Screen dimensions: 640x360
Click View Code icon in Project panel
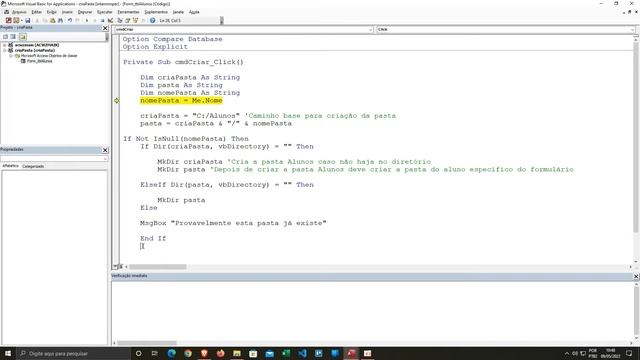pyautogui.click(x=5, y=37)
